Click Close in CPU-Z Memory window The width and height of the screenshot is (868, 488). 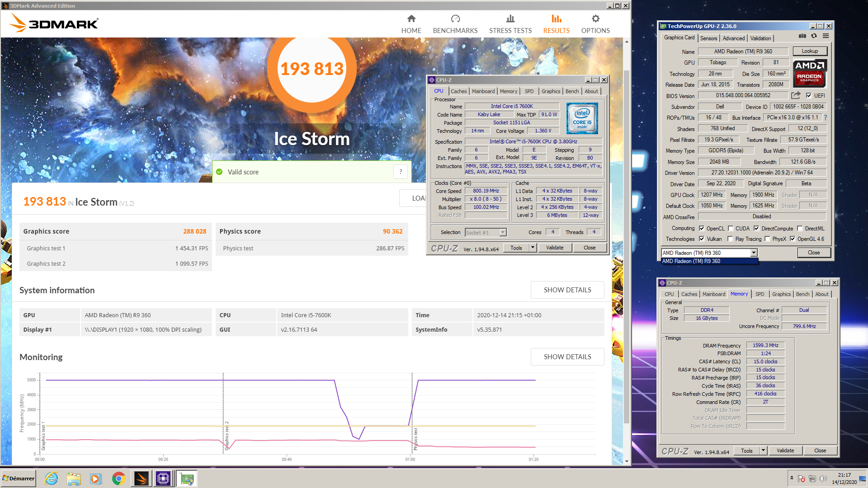point(820,450)
